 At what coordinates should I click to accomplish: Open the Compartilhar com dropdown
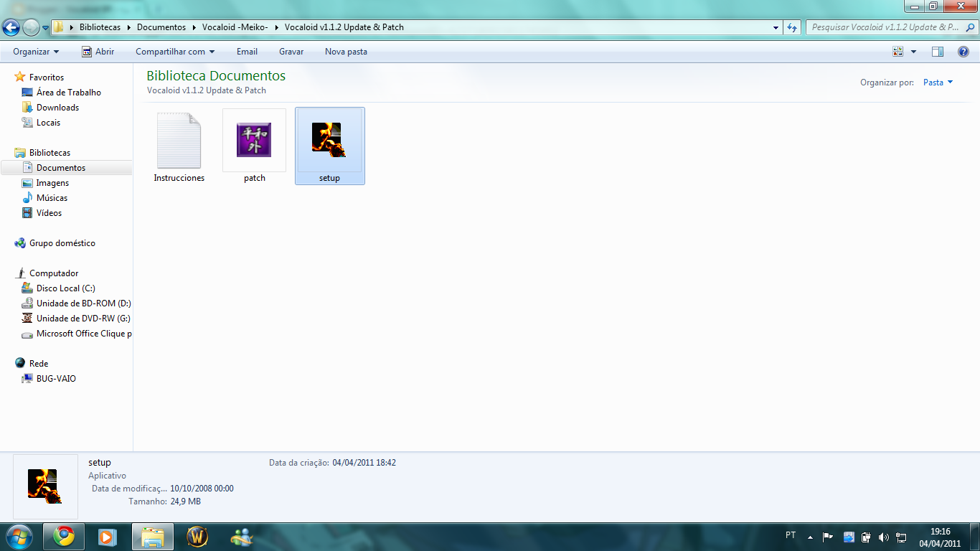pyautogui.click(x=175, y=52)
